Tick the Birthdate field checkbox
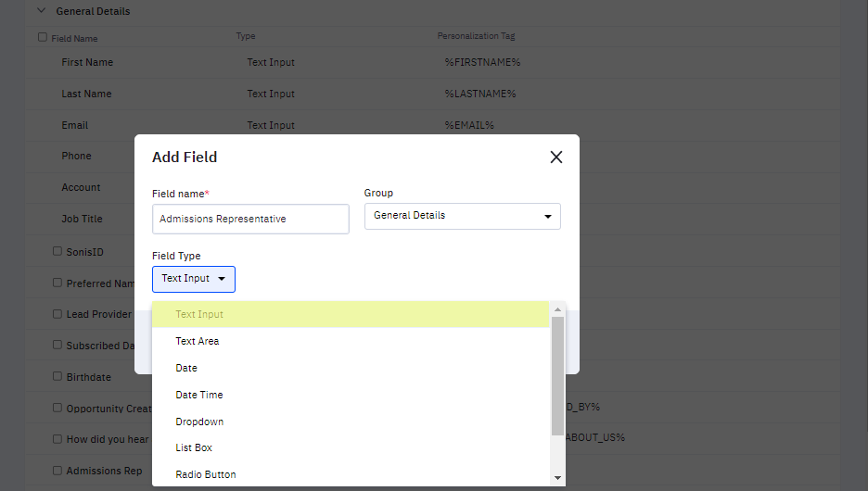 coord(57,377)
